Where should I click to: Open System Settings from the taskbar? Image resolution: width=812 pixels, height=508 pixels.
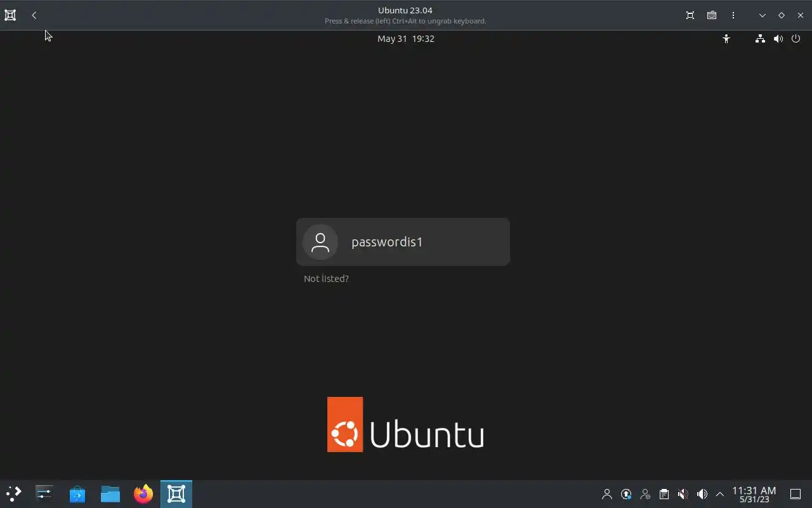pyautogui.click(x=44, y=493)
